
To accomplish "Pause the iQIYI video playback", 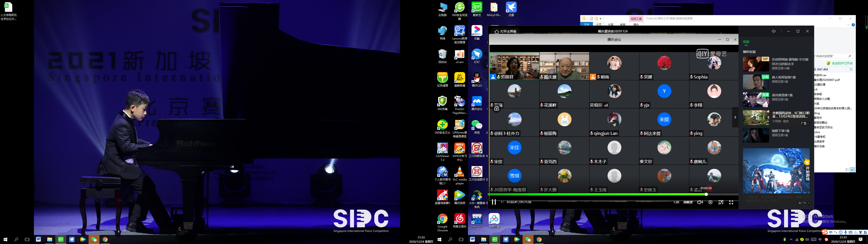I will pos(494,202).
